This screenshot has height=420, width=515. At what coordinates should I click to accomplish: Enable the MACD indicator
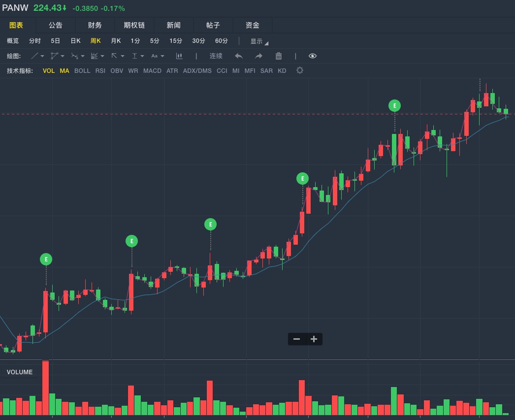[x=152, y=71]
